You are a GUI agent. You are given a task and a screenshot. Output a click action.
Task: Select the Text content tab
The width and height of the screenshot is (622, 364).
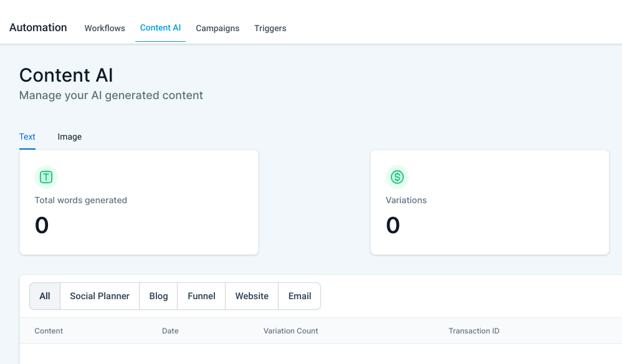click(x=27, y=136)
